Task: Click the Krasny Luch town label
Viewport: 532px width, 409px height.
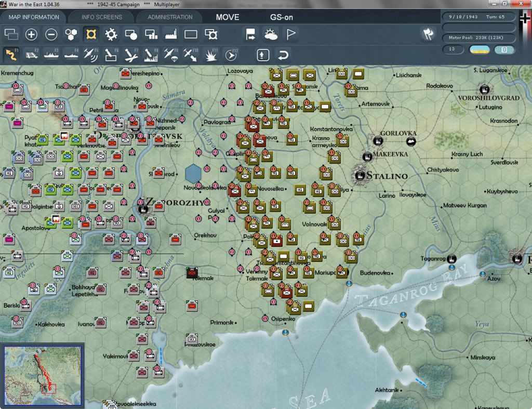Action: 467,154
